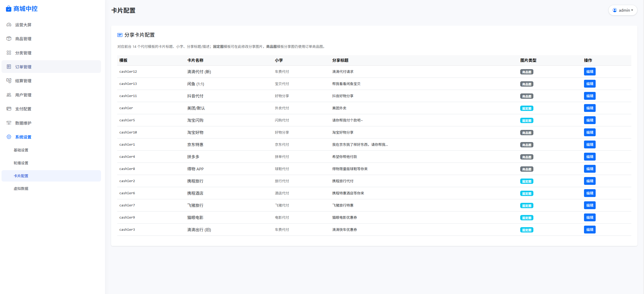Click the 固定图 badge on cashier row
644x294 pixels.
pos(527,108)
